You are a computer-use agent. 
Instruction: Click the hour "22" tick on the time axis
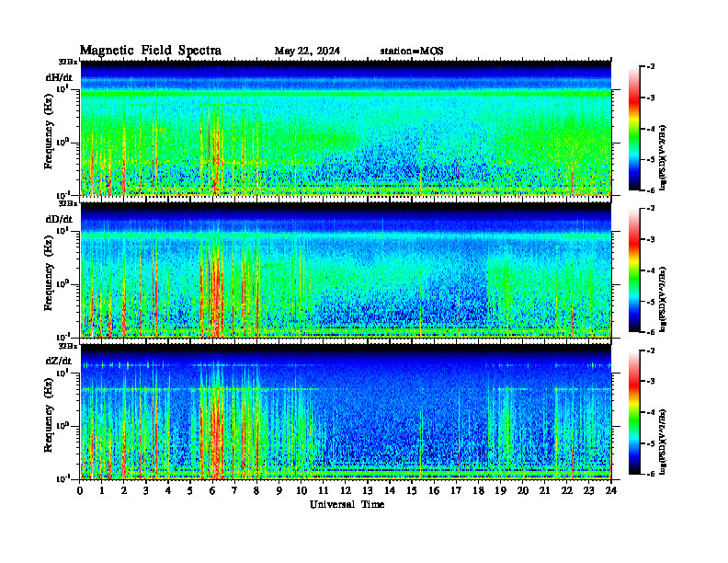(567, 491)
